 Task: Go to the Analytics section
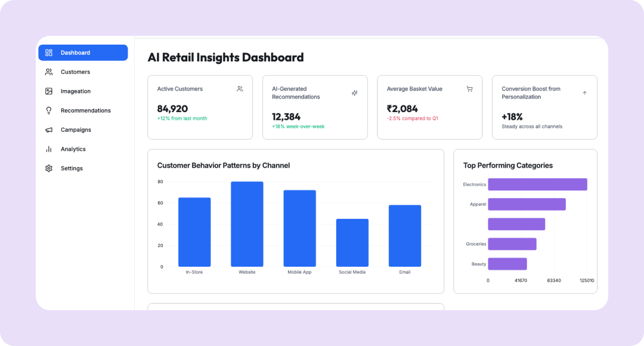tap(73, 149)
